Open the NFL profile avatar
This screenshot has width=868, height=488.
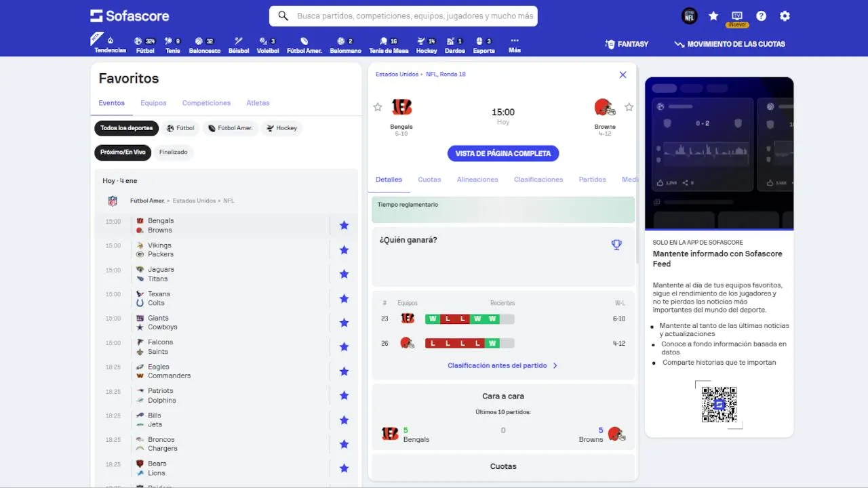(689, 16)
